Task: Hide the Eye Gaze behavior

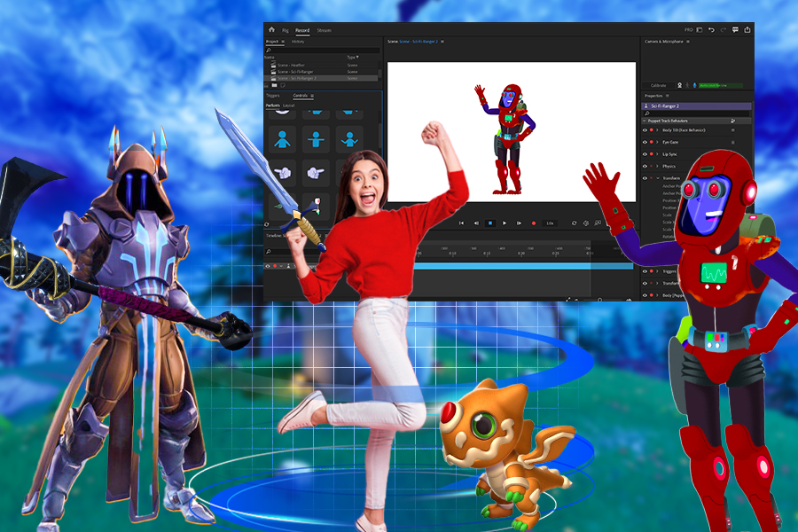Action: click(x=645, y=142)
